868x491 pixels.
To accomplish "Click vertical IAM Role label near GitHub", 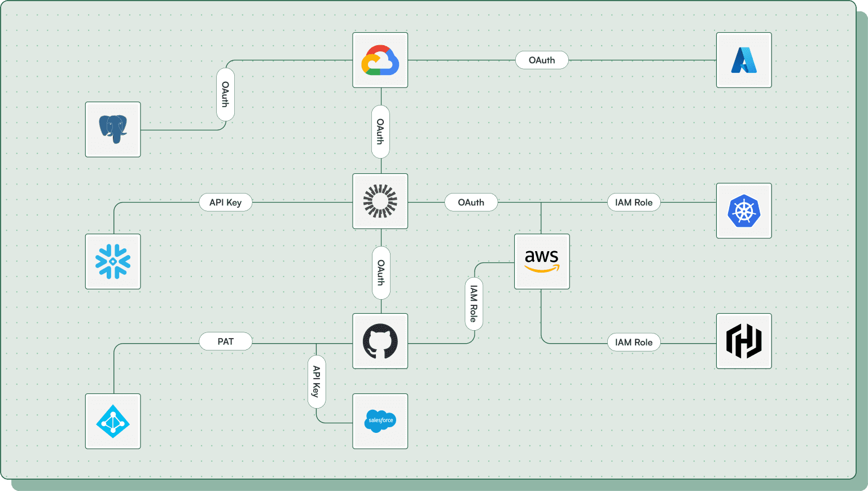I will coord(474,304).
